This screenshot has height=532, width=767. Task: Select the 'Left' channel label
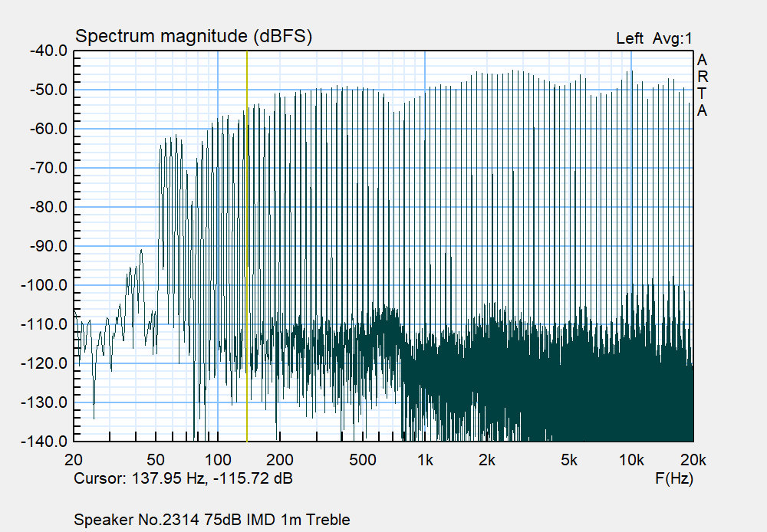point(630,38)
